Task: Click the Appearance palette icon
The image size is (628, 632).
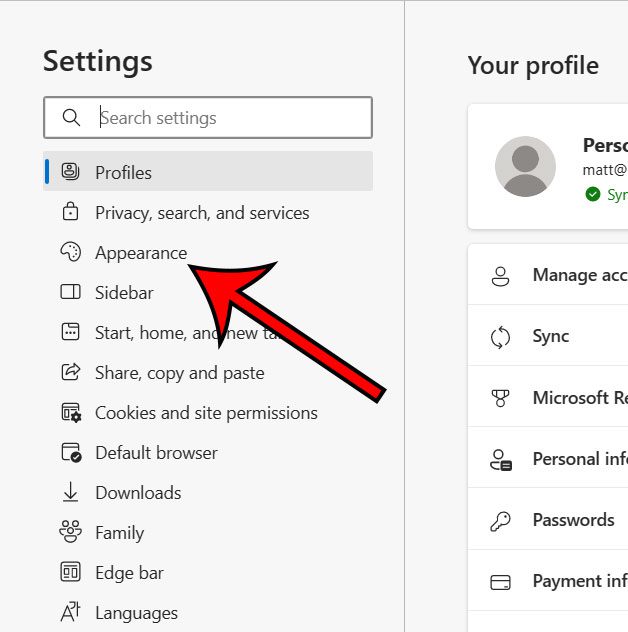Action: [x=70, y=252]
